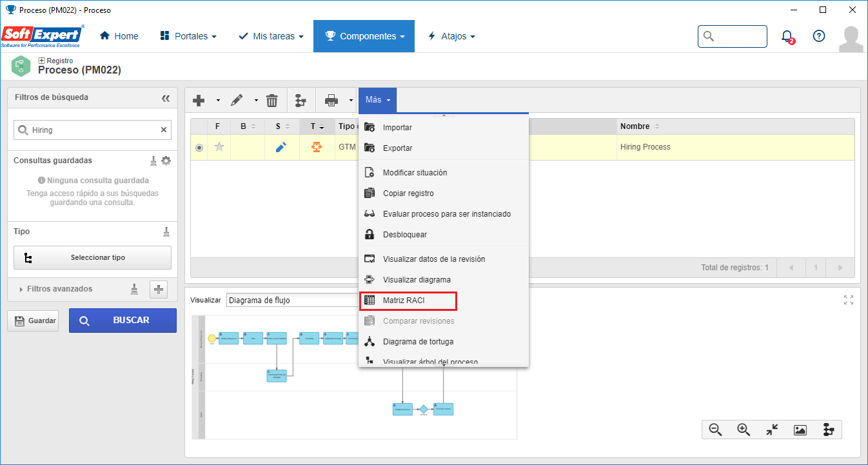Open the Portales menu
This screenshot has width=868, height=465.
(188, 36)
